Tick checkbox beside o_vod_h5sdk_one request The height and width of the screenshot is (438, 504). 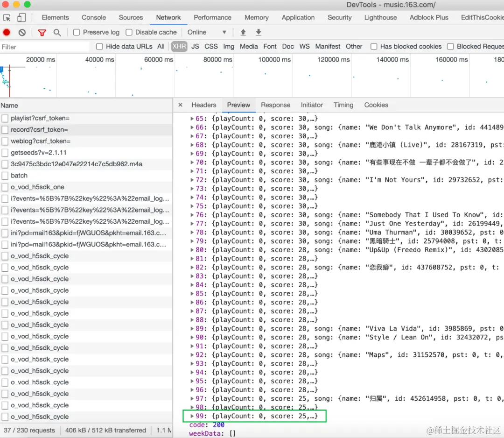[5, 187]
